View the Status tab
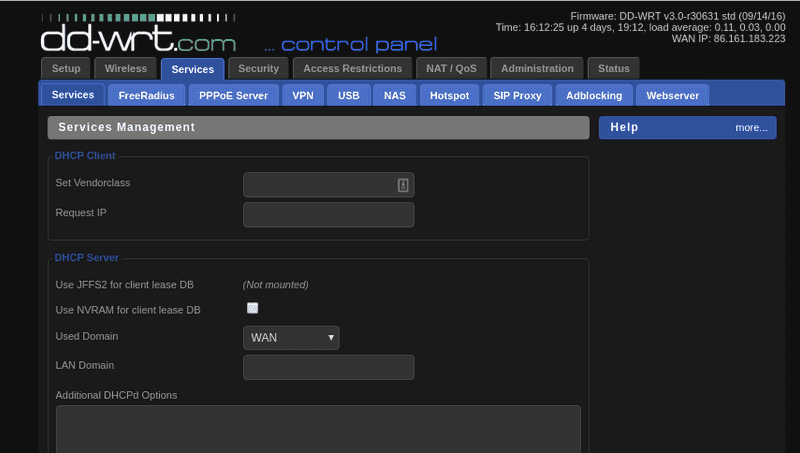Screen dimensions: 800x453 (613, 69)
